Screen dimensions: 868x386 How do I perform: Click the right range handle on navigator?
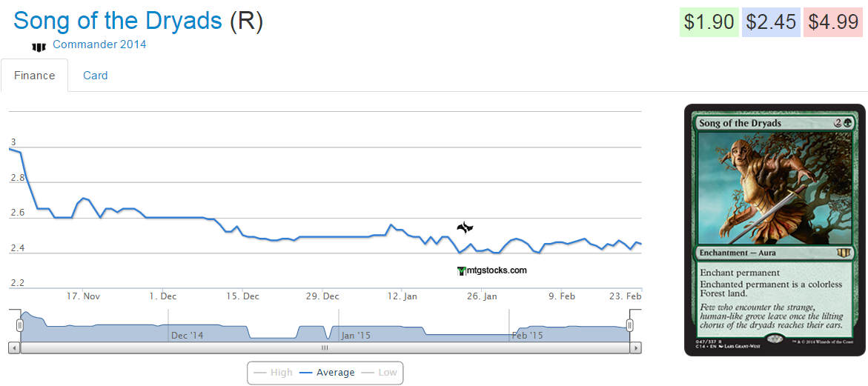(630, 325)
